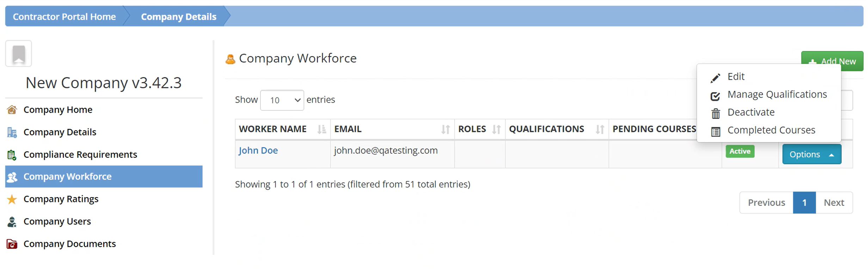
Task: Click the orange worker icon beside Company Workforce heading
Action: click(x=230, y=59)
